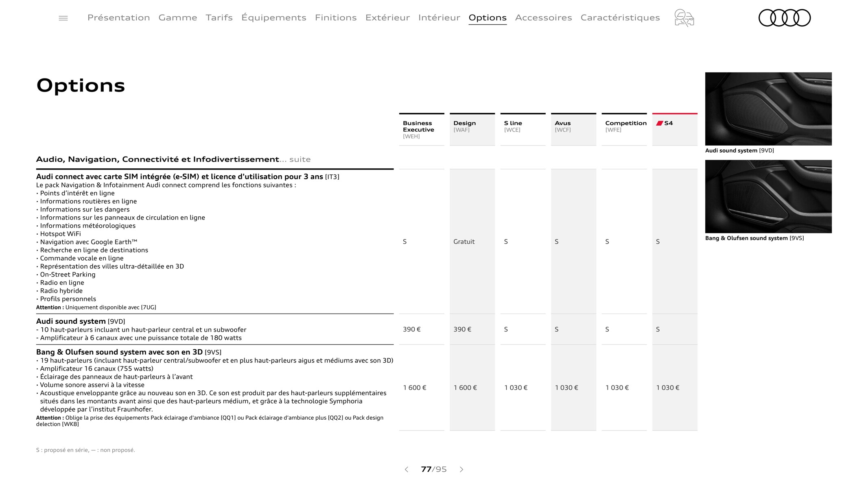868x488 pixels.
Task: Click 1 030 € under Competition column
Action: [617, 388]
